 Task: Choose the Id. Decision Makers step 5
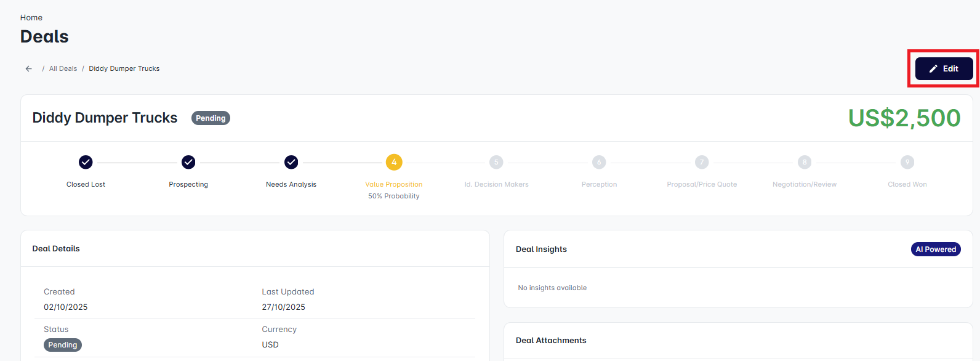tap(496, 162)
